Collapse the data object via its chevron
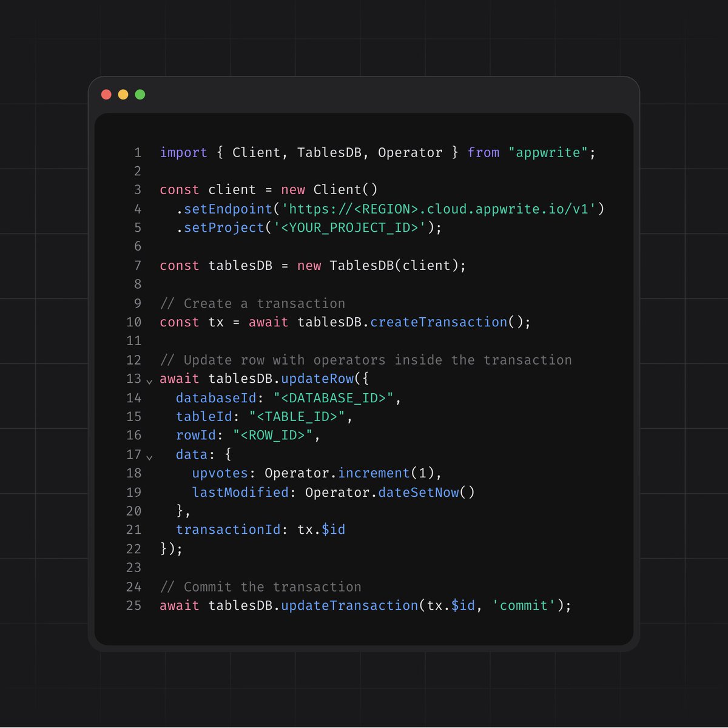The width and height of the screenshot is (728, 728). click(149, 456)
